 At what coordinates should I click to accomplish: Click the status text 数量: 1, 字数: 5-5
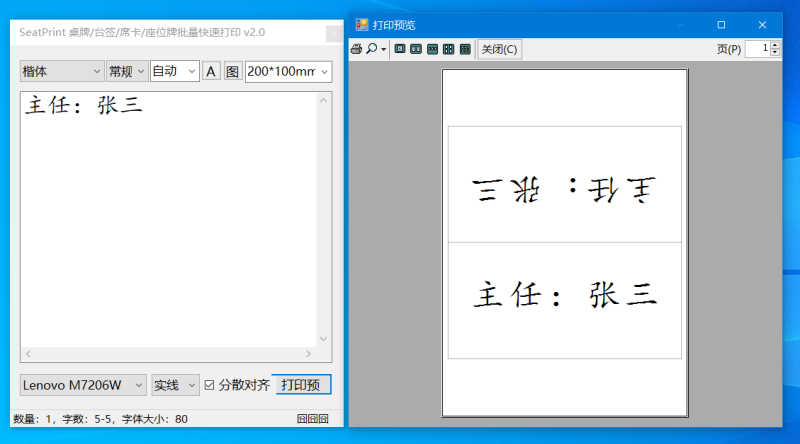tap(62, 419)
